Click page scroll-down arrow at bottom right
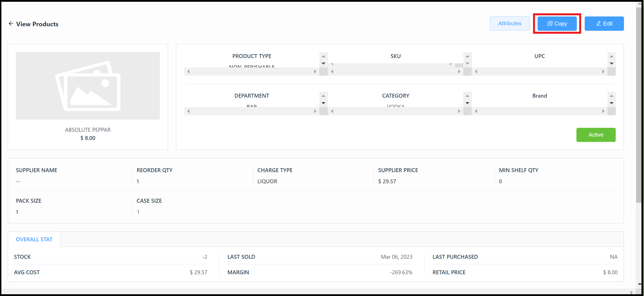This screenshot has height=296, width=644. 639,284
